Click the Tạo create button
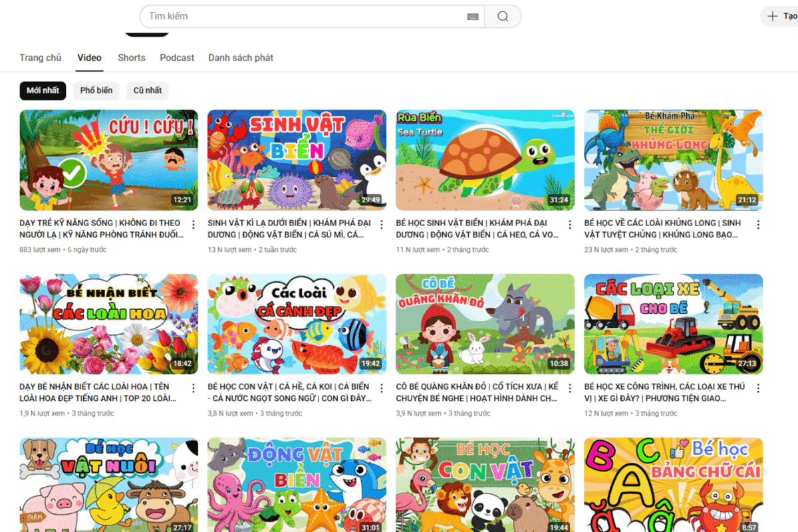The width and height of the screenshot is (798, 532). point(781,17)
